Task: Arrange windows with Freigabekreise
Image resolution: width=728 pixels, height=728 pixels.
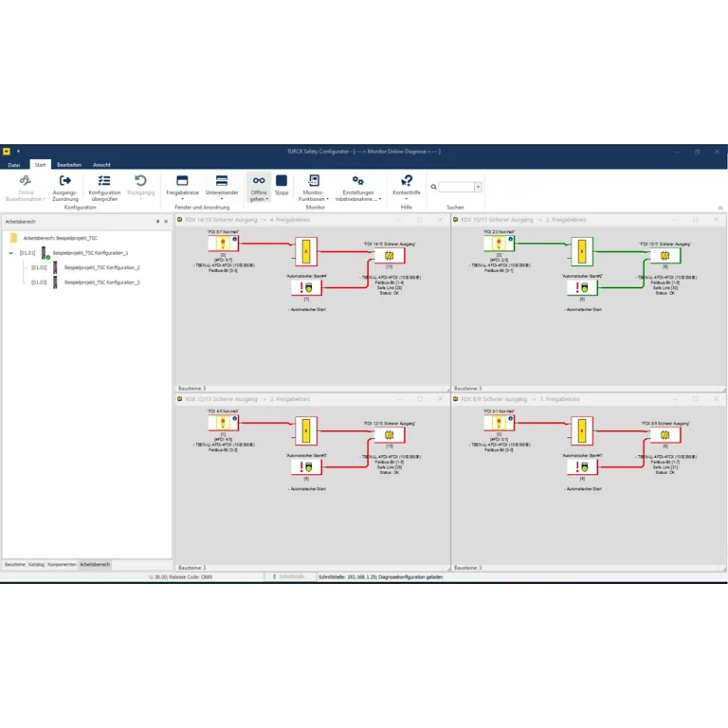Action: (182, 186)
